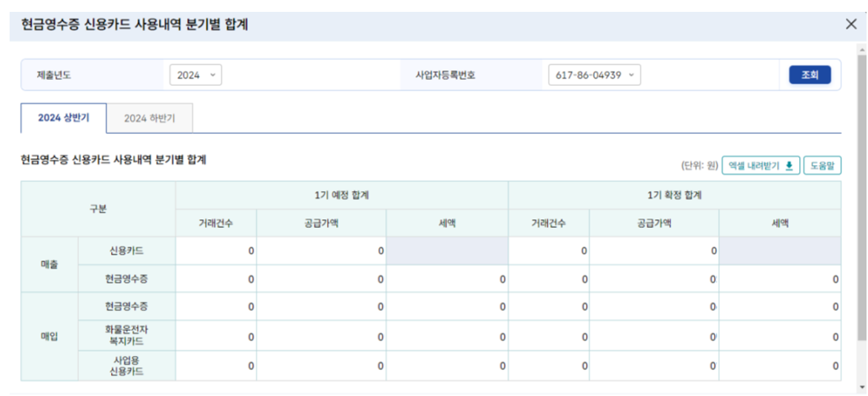This screenshot has height=396, width=868.
Task: Switch to the 2024 상반기 tab
Action: click(x=64, y=118)
